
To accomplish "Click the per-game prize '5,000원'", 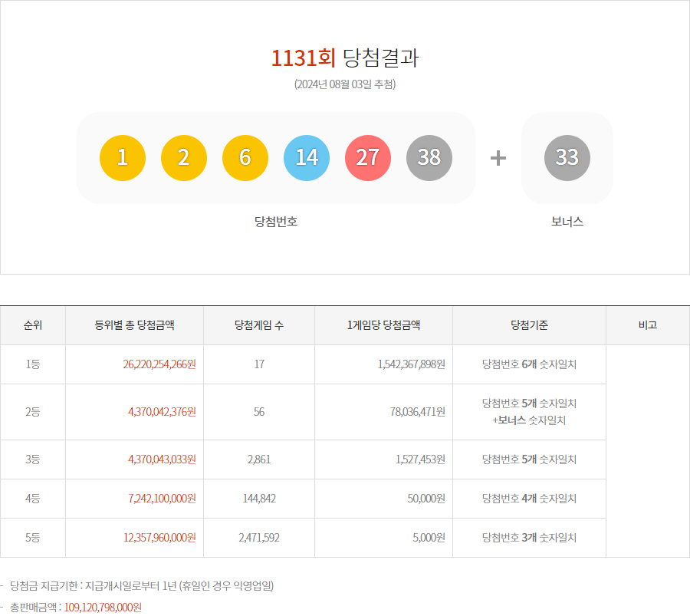I will pyautogui.click(x=429, y=538).
